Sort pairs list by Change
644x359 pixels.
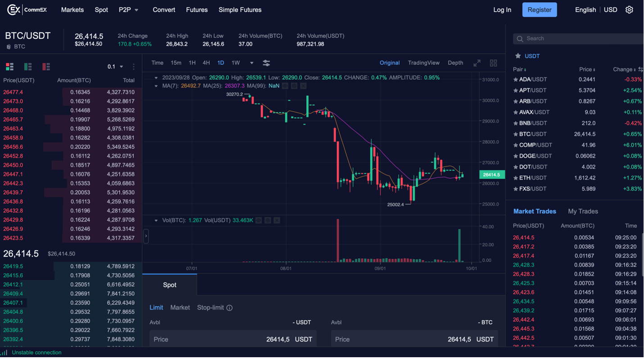coord(625,69)
